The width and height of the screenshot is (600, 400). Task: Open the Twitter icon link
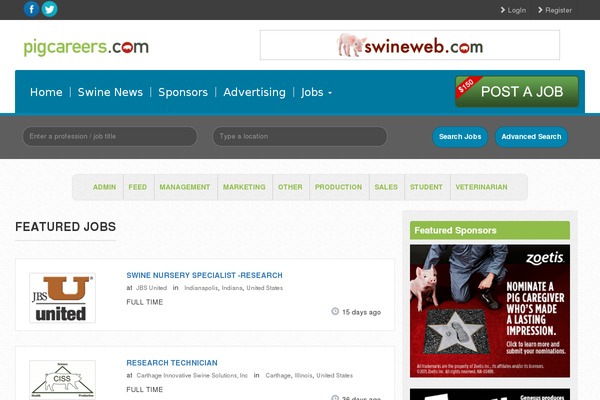[49, 9]
